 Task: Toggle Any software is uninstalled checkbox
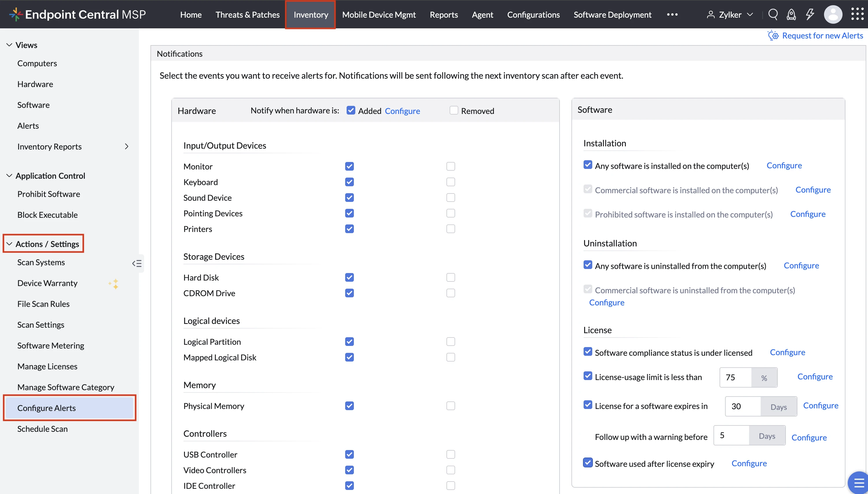click(587, 265)
